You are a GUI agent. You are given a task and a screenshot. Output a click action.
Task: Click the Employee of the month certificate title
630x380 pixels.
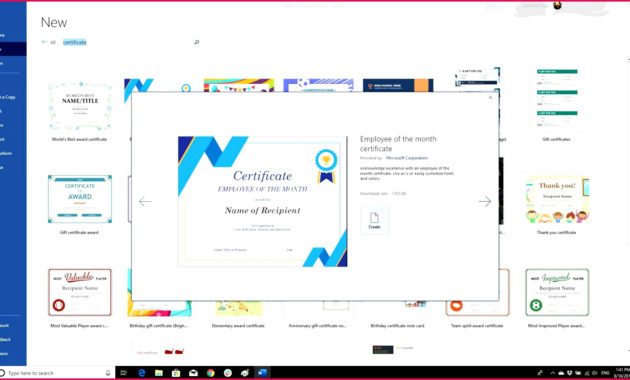[398, 144]
